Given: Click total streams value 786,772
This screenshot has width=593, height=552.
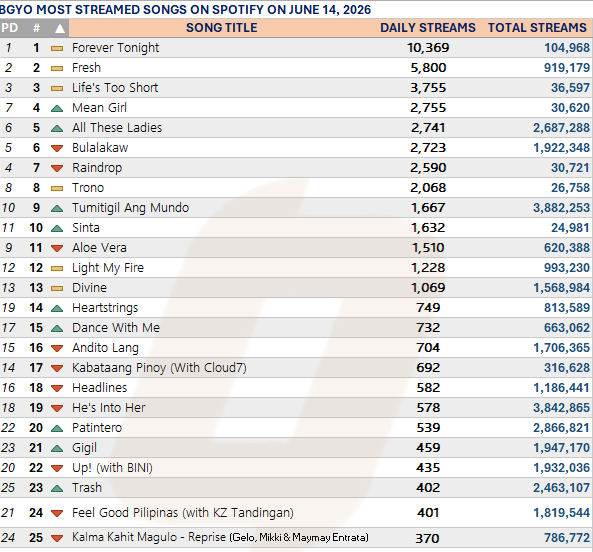Looking at the screenshot, I should [567, 538].
